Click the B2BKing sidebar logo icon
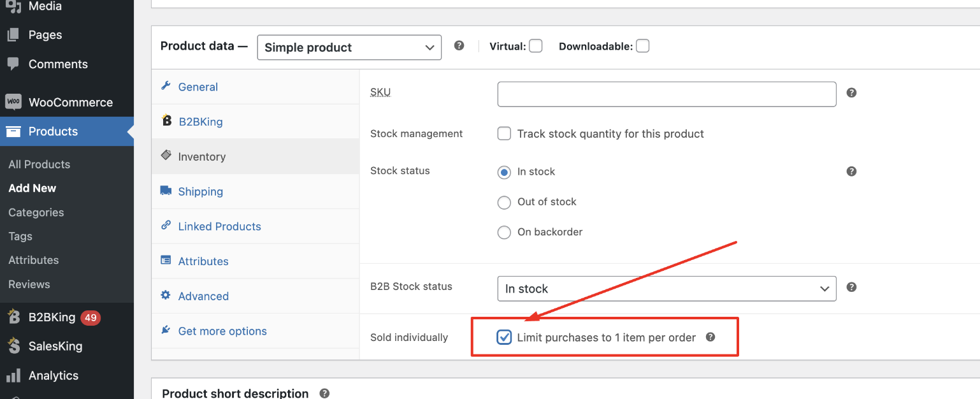Screen dimensions: 980x399 13,317
